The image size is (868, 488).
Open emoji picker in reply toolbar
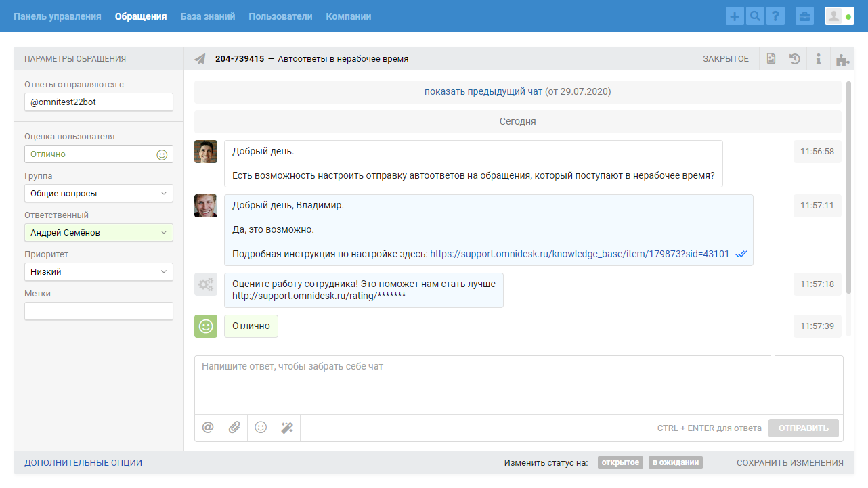coord(261,428)
